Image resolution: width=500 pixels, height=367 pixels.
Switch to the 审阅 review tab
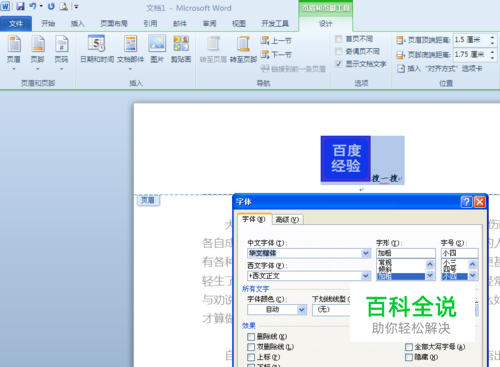coord(209,23)
